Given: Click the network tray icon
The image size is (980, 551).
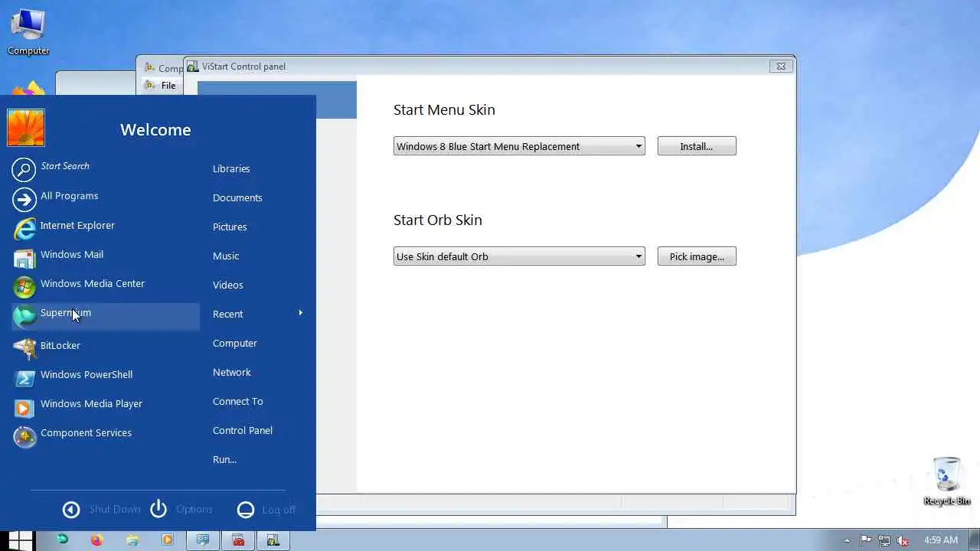Looking at the screenshot, I should (x=884, y=540).
